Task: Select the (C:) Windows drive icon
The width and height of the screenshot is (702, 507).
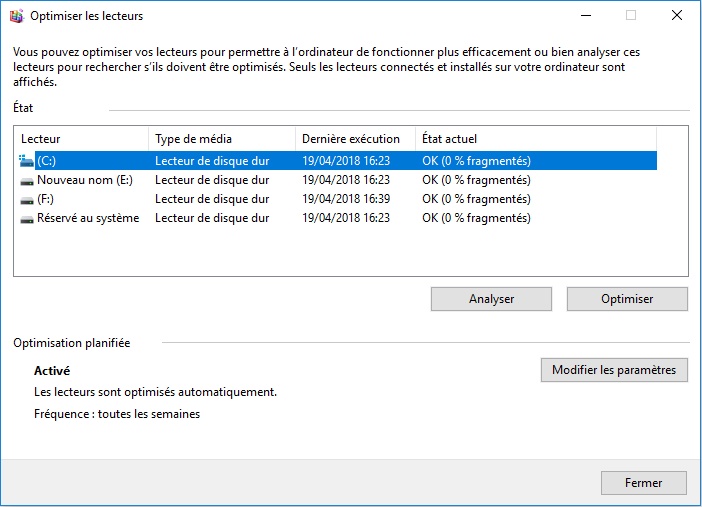Action: (x=26, y=161)
